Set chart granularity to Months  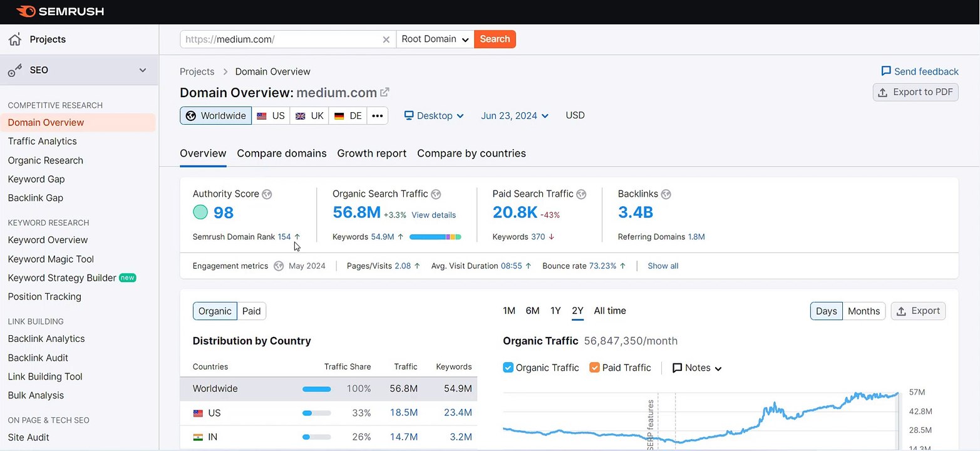click(x=864, y=311)
